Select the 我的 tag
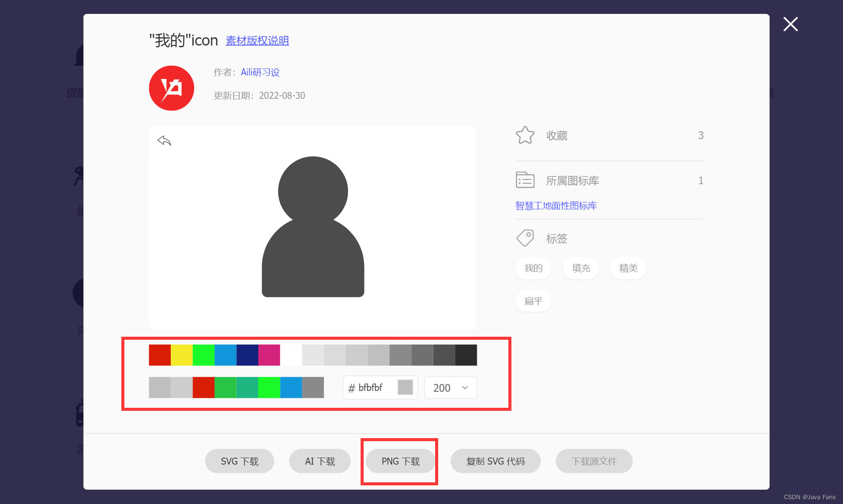Viewport: 843px width, 504px height. coord(534,268)
